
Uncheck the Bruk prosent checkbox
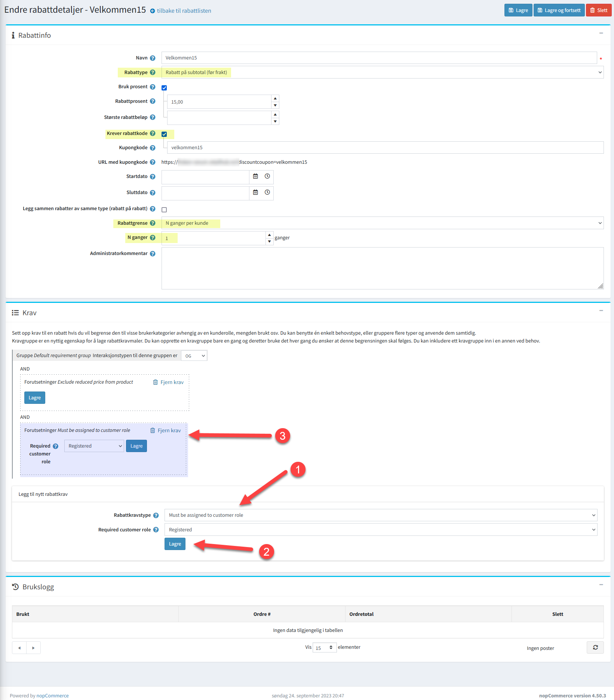(x=164, y=88)
